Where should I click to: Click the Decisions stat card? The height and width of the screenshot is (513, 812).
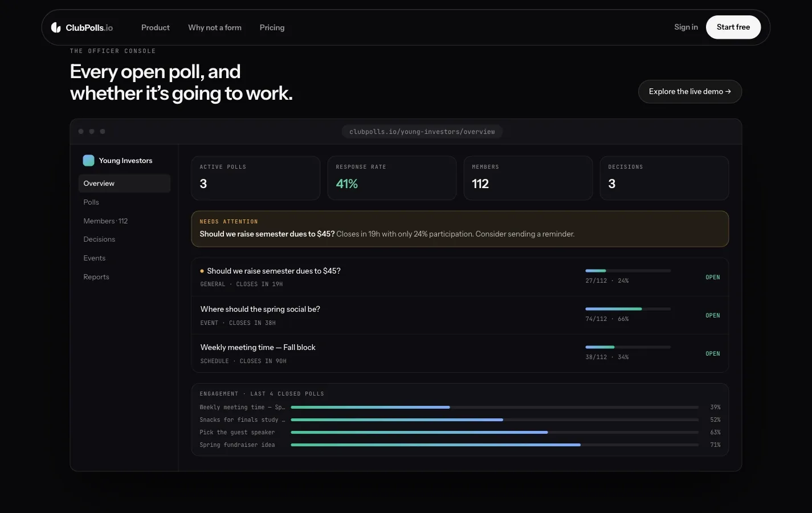[x=664, y=178]
